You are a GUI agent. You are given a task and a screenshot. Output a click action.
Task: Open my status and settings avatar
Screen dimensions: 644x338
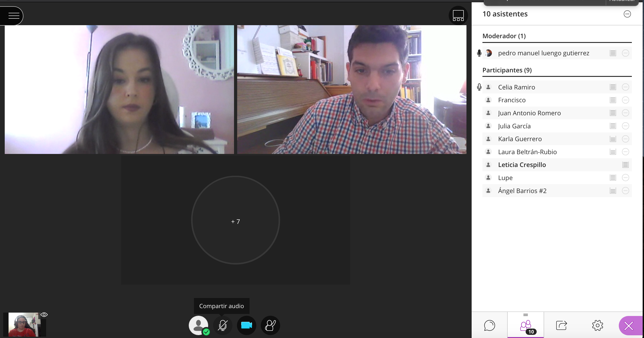[198, 325]
